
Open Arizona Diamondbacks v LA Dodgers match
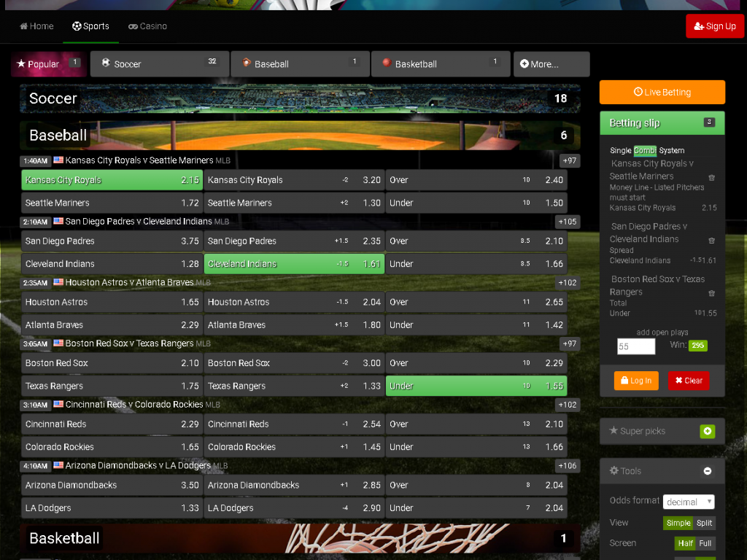tap(138, 465)
